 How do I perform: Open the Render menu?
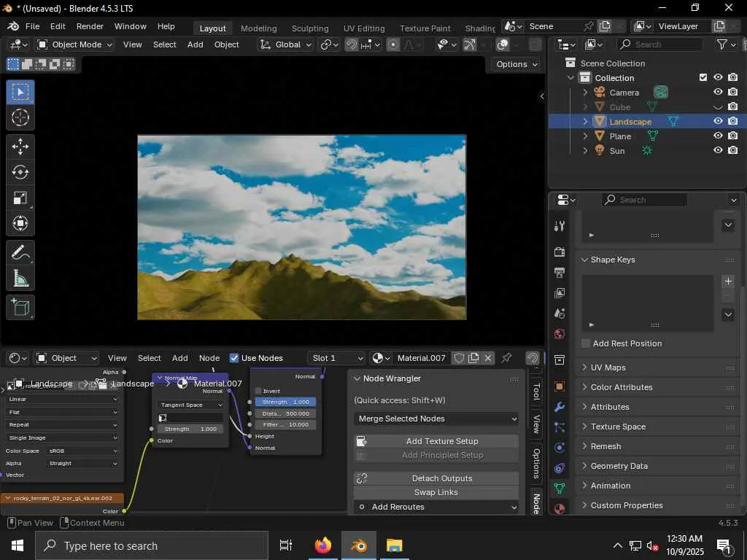pos(90,26)
